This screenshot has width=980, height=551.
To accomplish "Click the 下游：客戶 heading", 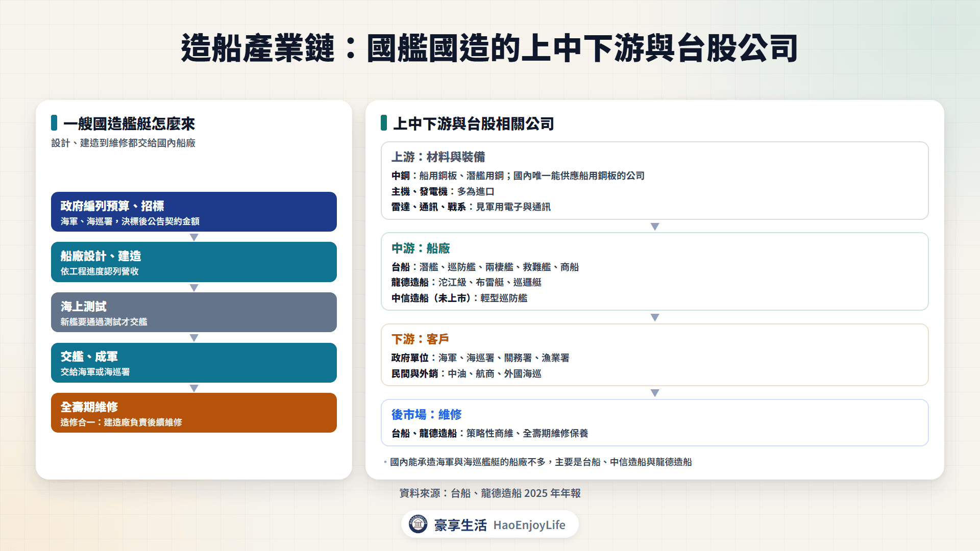I will [x=420, y=339].
